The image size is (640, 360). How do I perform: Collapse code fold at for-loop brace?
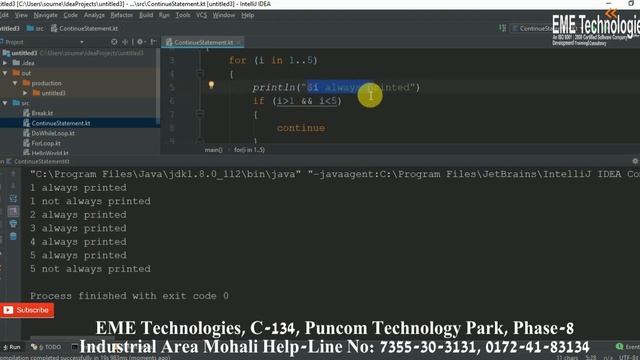coord(200,73)
